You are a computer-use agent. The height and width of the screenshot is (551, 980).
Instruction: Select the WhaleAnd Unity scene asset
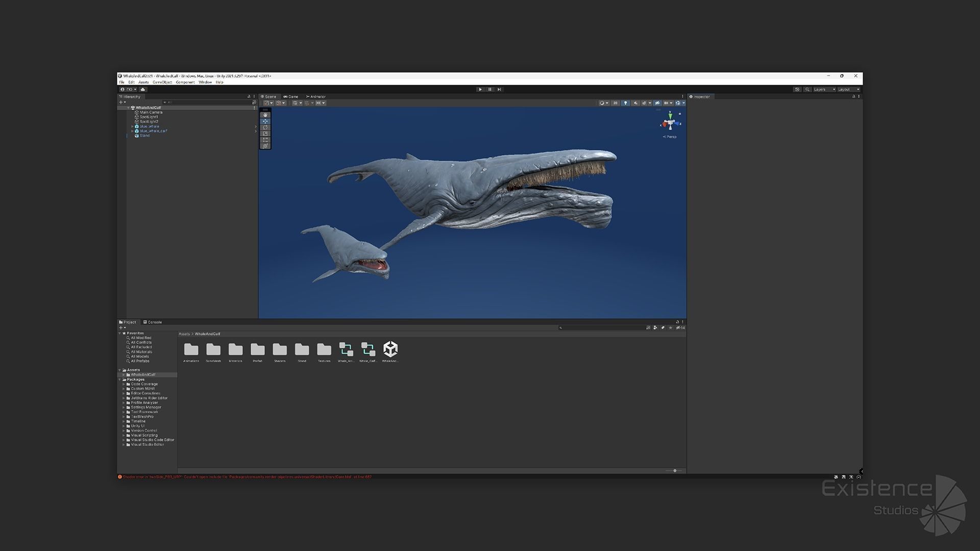(390, 352)
